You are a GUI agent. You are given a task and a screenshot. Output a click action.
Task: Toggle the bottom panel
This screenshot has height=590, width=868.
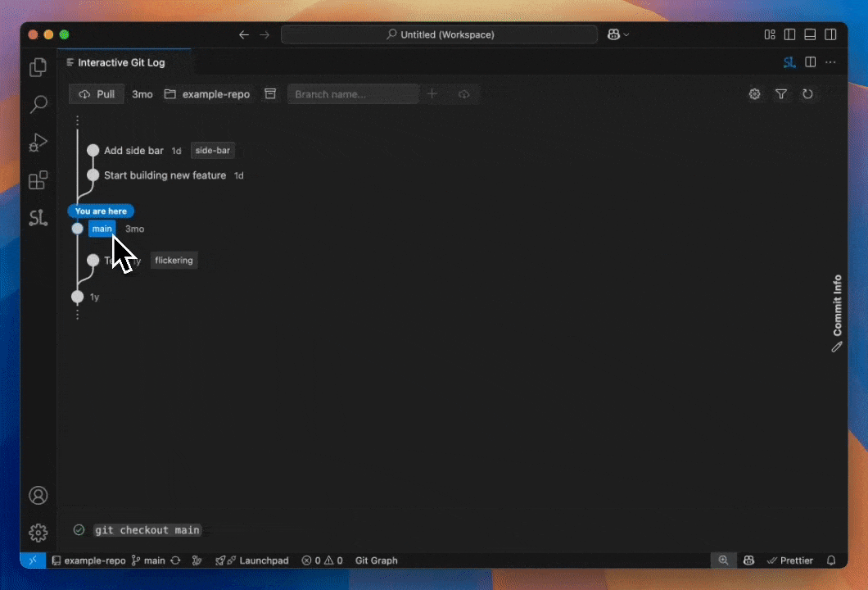click(x=810, y=34)
